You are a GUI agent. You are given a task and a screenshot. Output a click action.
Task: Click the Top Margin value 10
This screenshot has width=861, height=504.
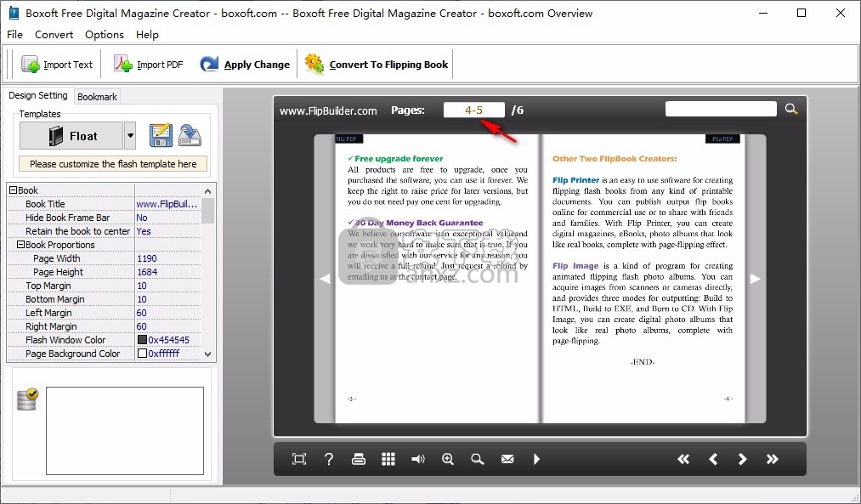[x=142, y=286]
